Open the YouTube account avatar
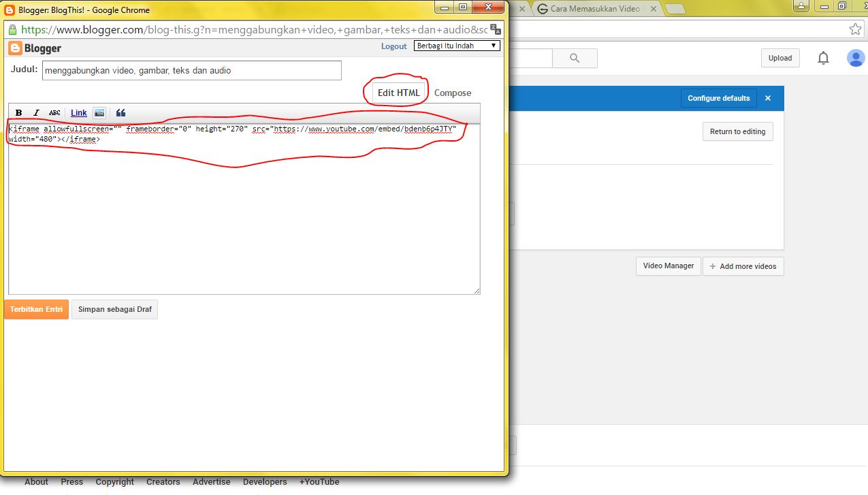868x495 pixels. 855,59
